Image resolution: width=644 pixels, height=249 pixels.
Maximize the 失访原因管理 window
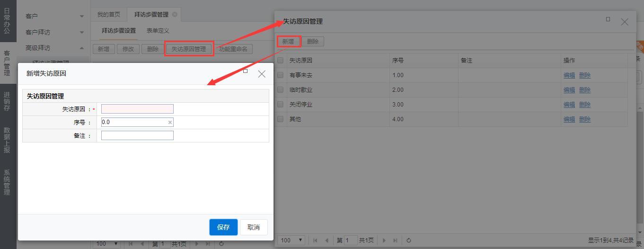coord(608,19)
